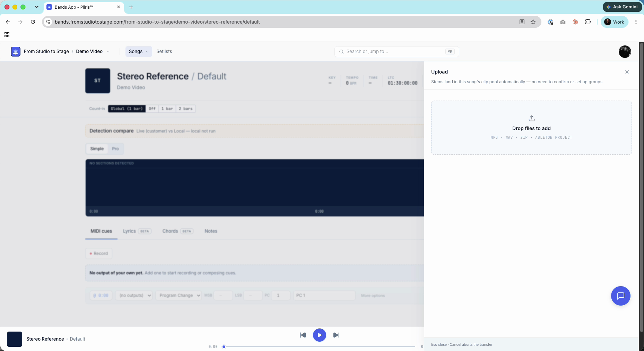
Task: Open the Chrome three-dot menu
Action: (x=636, y=22)
